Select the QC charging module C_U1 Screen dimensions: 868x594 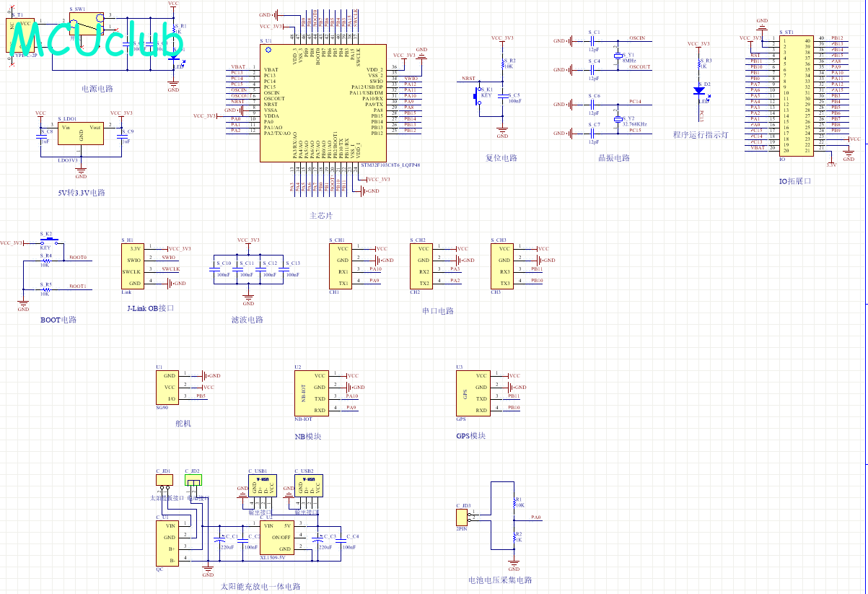click(x=167, y=543)
